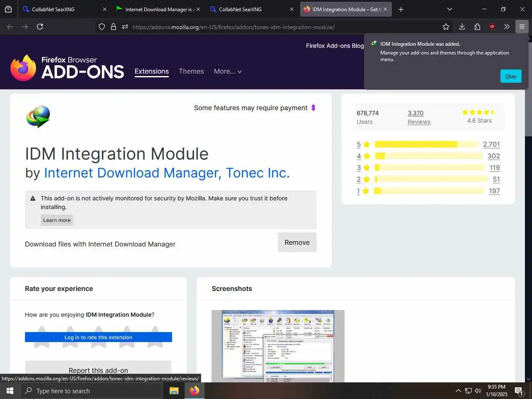Close the Internet Download Manager tab
The height and width of the screenshot is (399, 532).
pos(198,9)
